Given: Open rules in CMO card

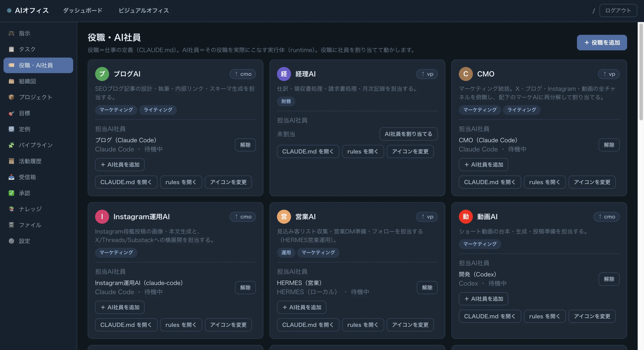Looking at the screenshot, I should coord(545,182).
